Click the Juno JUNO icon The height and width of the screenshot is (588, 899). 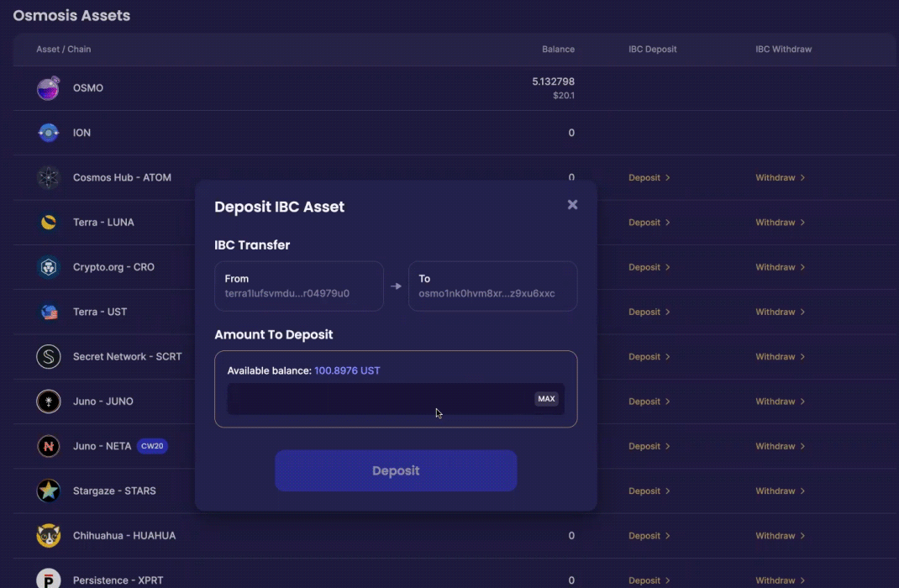pyautogui.click(x=48, y=402)
